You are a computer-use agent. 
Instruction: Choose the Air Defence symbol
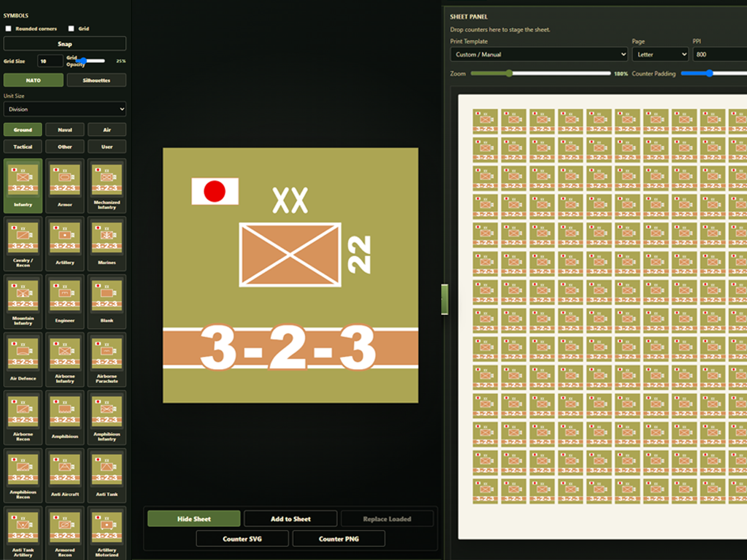coord(23,360)
